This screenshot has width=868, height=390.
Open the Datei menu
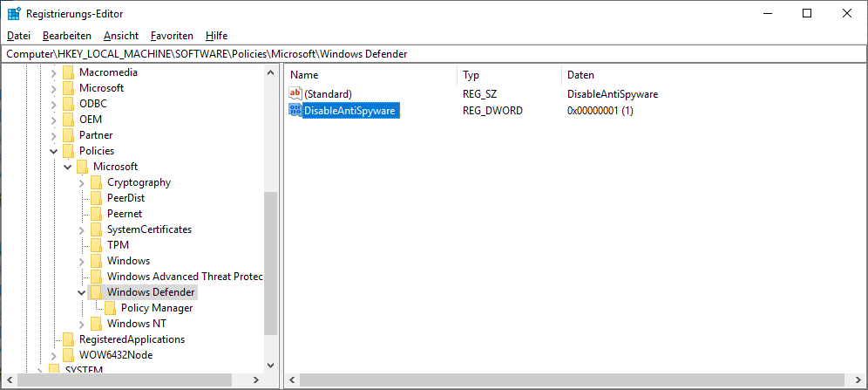click(x=18, y=36)
